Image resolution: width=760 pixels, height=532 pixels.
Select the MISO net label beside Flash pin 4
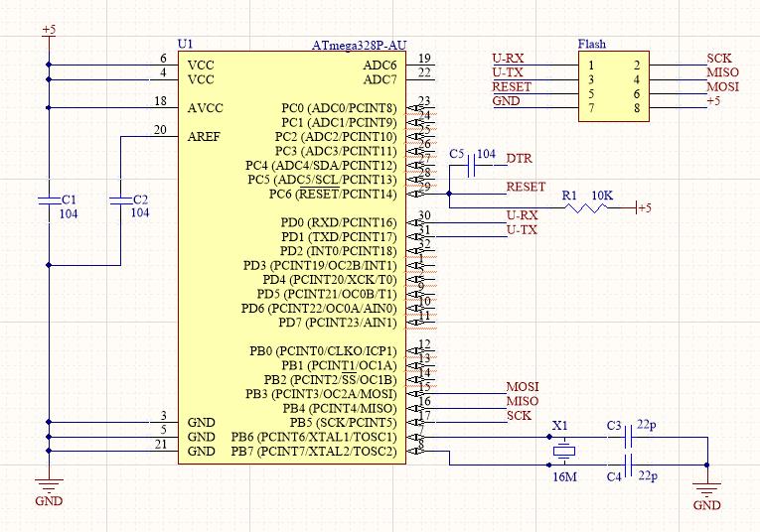click(x=722, y=72)
